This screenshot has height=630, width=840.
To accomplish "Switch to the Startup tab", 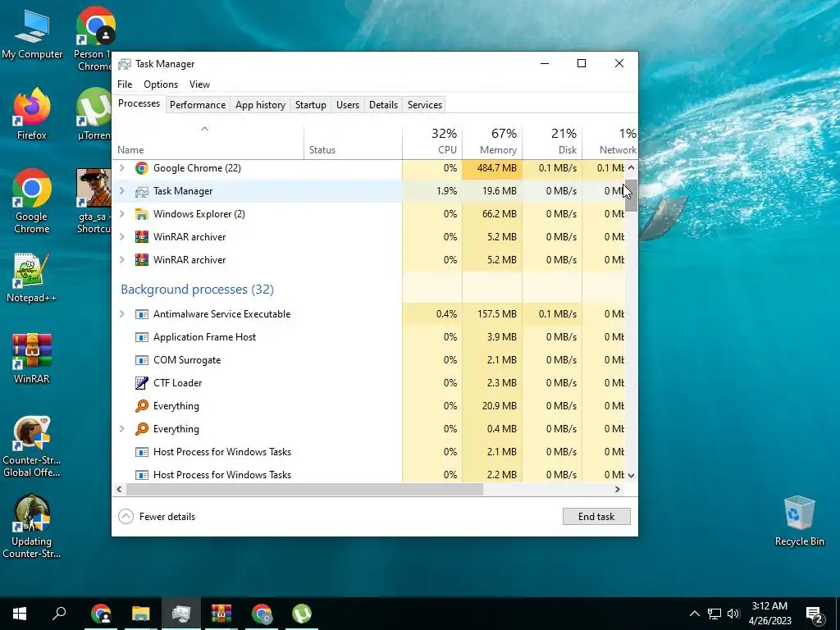I will click(311, 105).
